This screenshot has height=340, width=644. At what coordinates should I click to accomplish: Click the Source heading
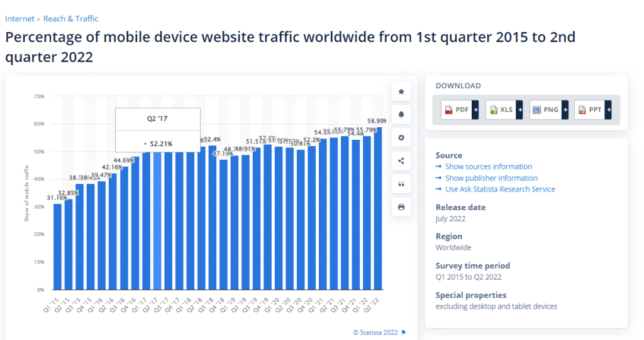pos(449,156)
